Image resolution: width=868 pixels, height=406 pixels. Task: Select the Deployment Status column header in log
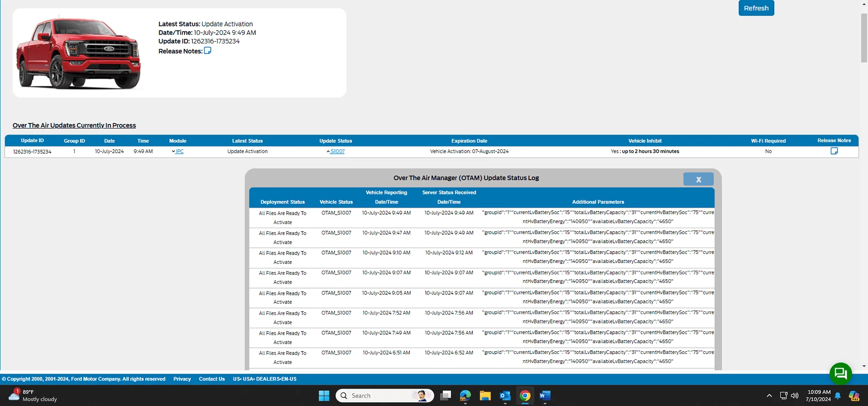pos(282,202)
